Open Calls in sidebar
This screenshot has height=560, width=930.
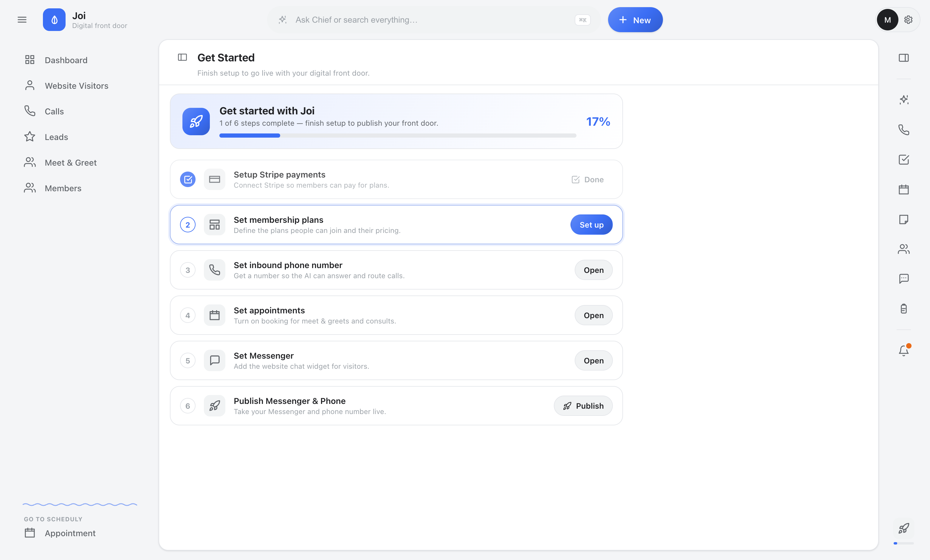coord(79,111)
